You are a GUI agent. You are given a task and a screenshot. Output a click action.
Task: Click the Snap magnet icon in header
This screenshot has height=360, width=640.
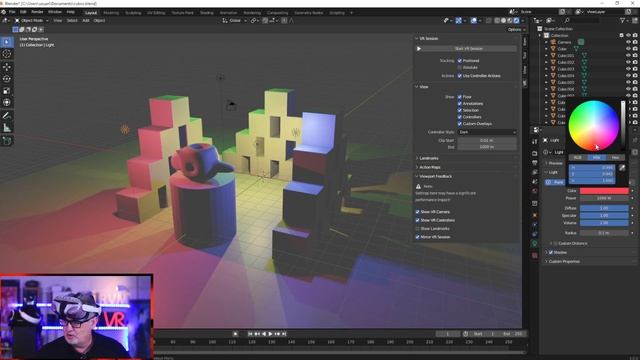click(265, 20)
